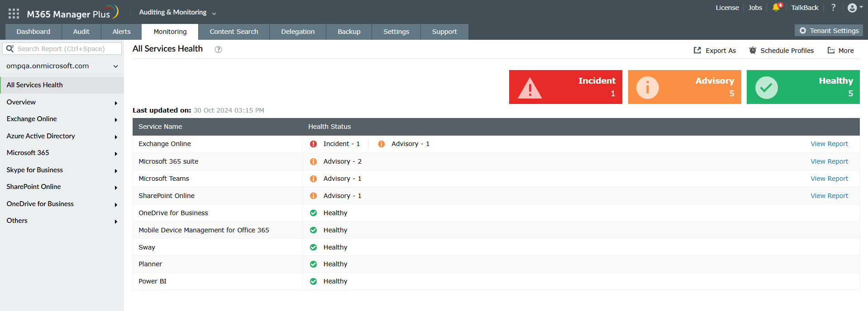This screenshot has width=868, height=311.
Task: Click the notification bell icon
Action: click(777, 8)
